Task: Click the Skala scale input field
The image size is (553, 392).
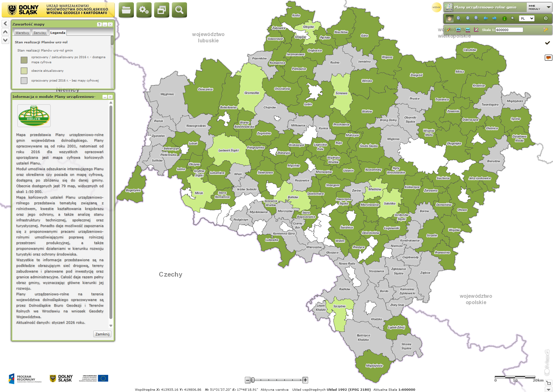Action: [509, 30]
